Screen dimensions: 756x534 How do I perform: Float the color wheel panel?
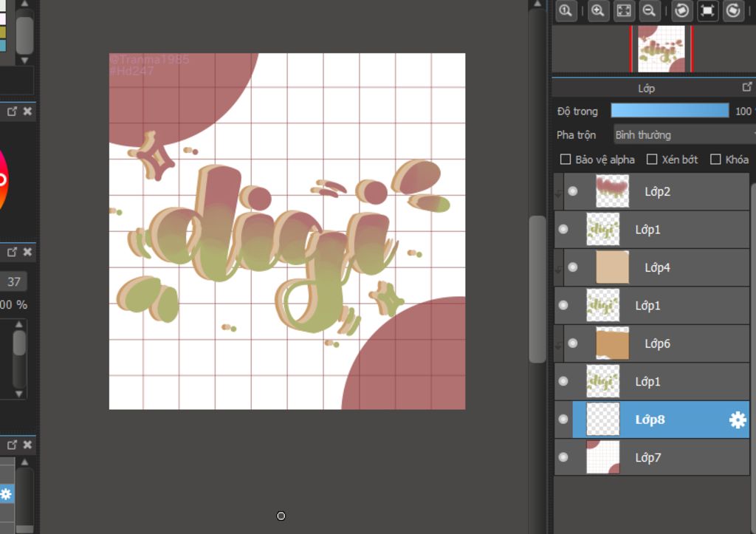(12, 112)
